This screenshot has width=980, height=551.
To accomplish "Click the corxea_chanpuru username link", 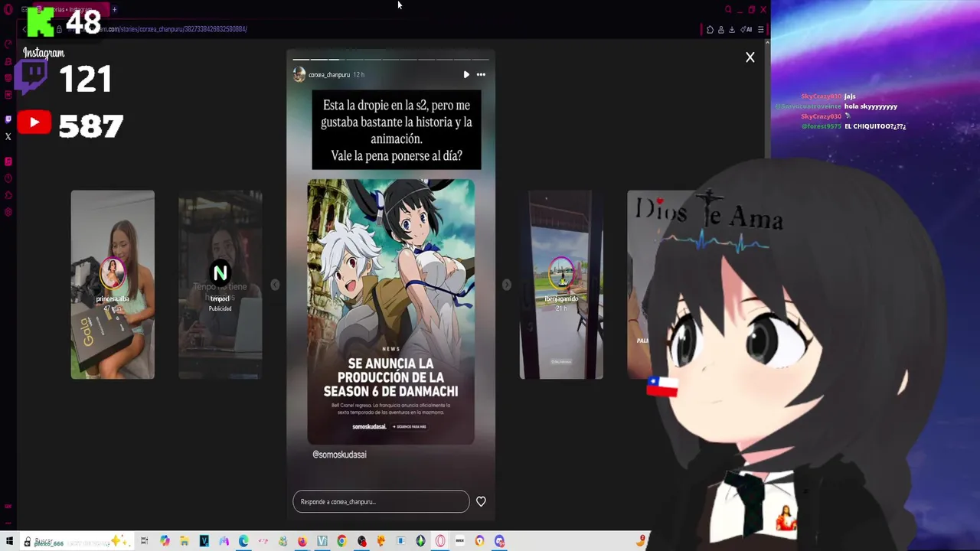I will (x=329, y=75).
